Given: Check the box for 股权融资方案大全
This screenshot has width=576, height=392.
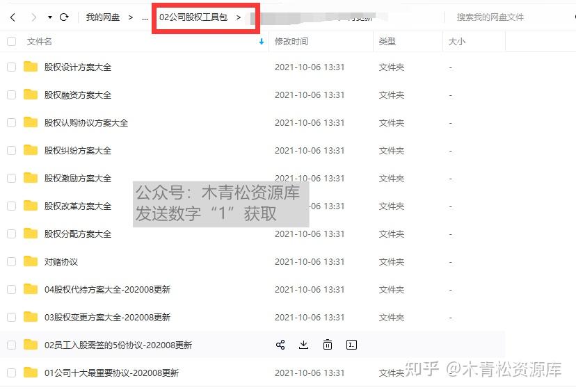Looking at the screenshot, I should click(11, 95).
